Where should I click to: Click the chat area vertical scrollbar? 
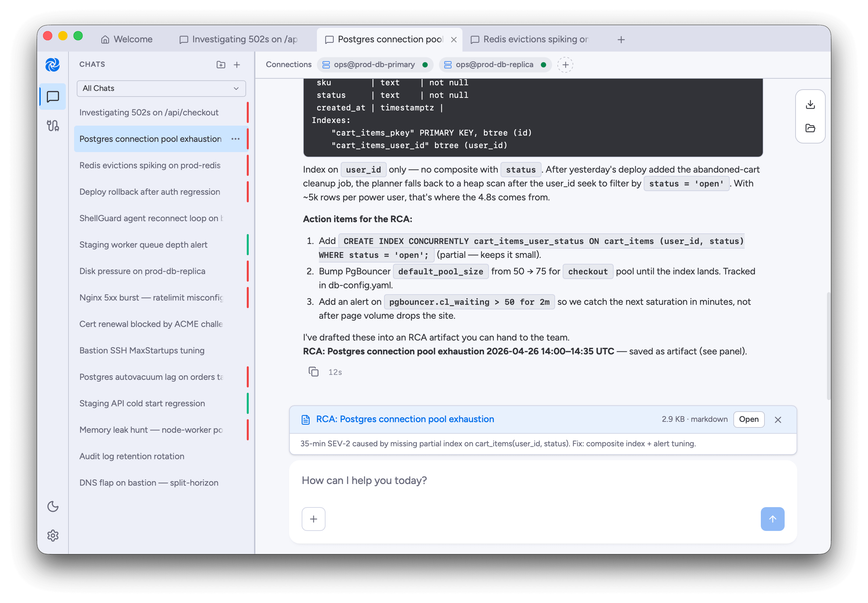pos(828,346)
